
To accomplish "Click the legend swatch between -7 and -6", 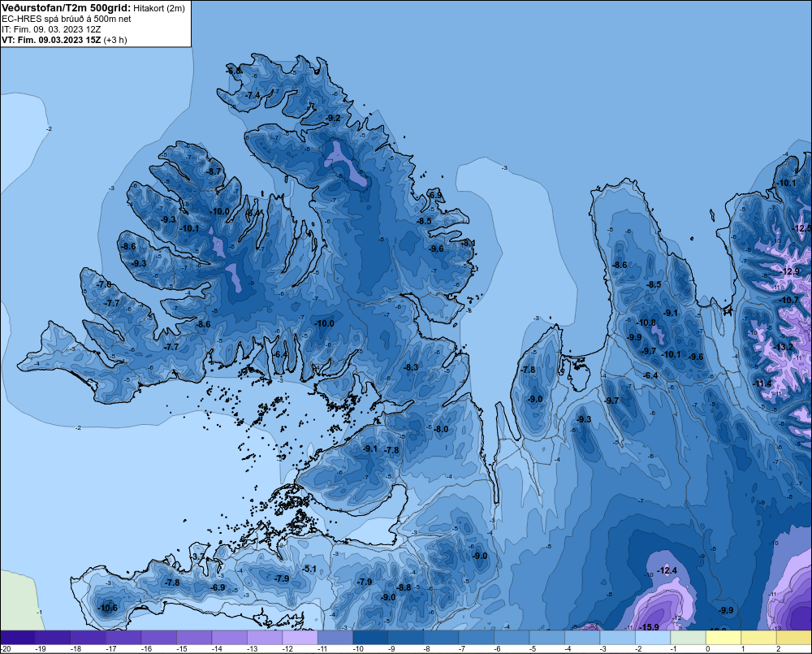I will pyautogui.click(x=477, y=637).
